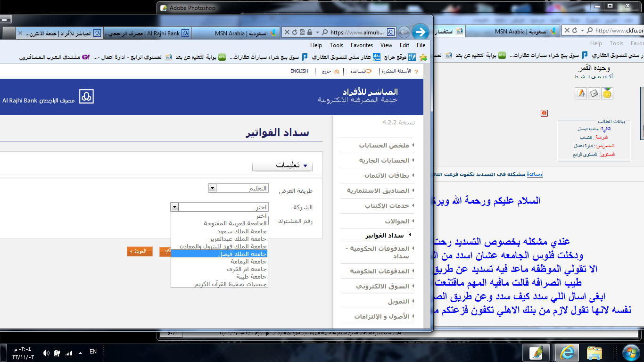
Task: Expand the تعليمات instructions button
Action: 282,165
